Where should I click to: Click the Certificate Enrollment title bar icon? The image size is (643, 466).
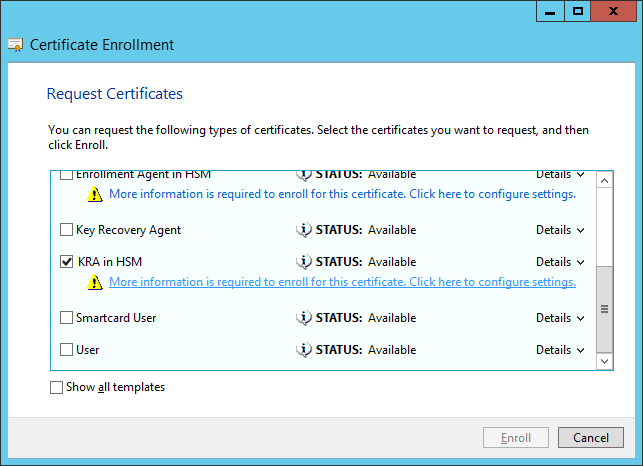[15, 45]
